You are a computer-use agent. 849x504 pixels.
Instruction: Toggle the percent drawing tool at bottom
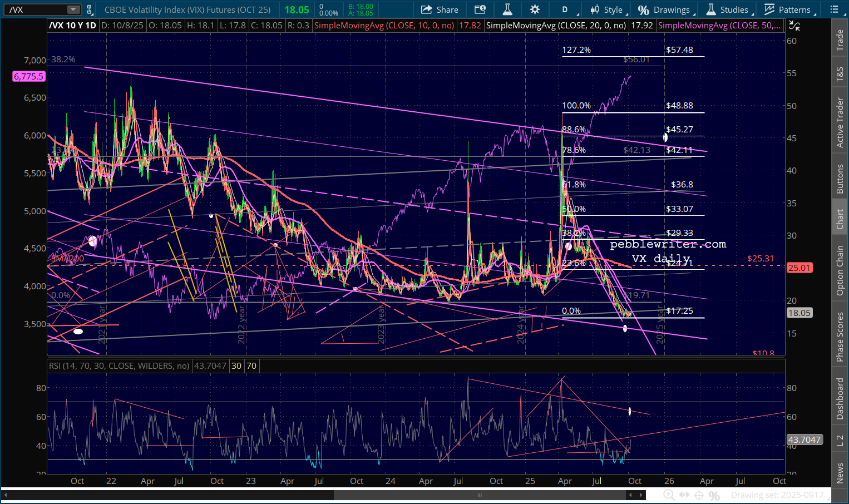(x=714, y=495)
